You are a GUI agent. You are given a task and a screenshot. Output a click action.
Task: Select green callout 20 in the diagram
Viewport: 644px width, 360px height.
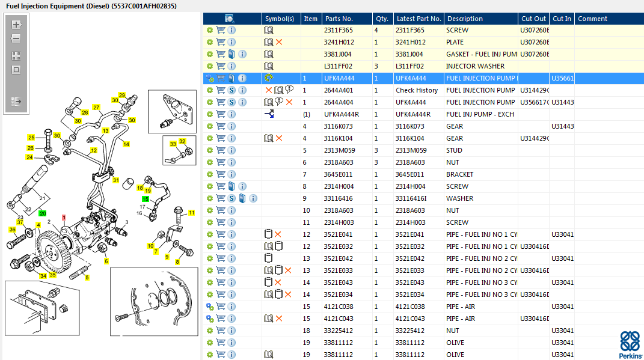42,213
